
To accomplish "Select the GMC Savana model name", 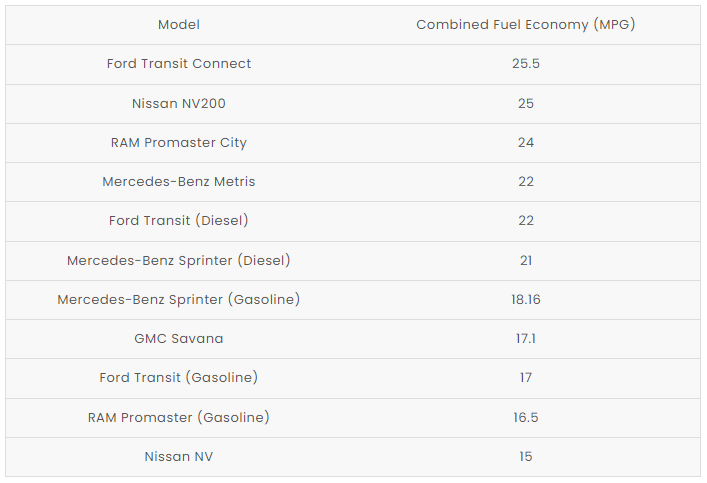I will coord(179,339).
